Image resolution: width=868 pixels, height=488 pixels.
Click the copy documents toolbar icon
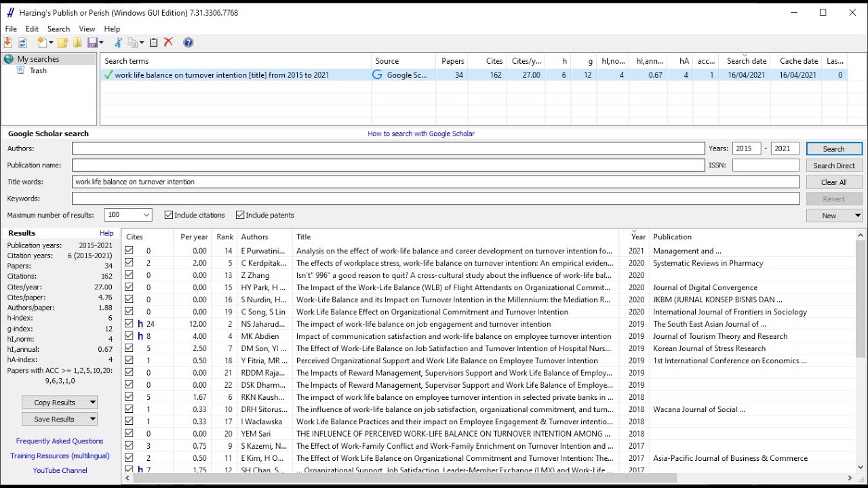point(133,43)
